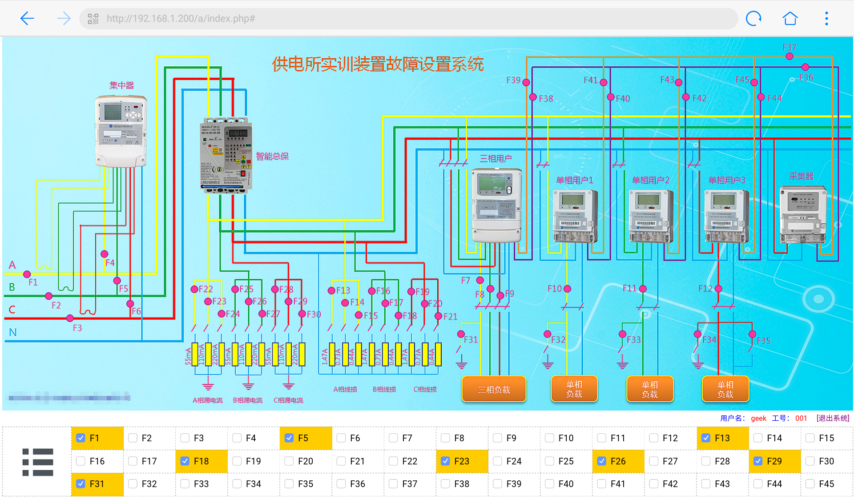Click the browser forward arrow

pyautogui.click(x=64, y=18)
